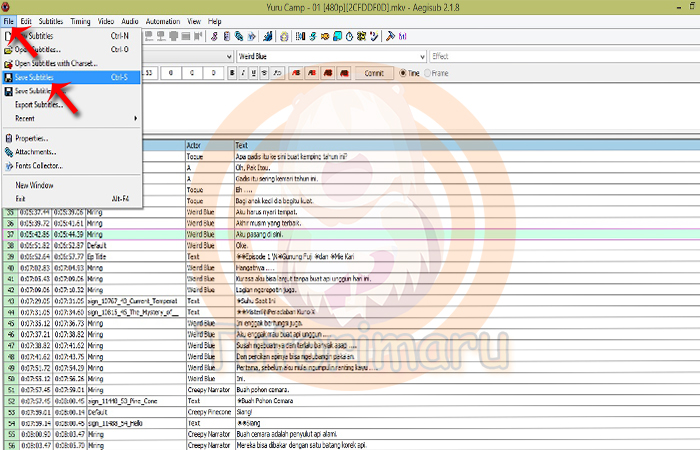This screenshot has height=450, width=700.
Task: Toggle bold formatting button
Action: pos(232,73)
